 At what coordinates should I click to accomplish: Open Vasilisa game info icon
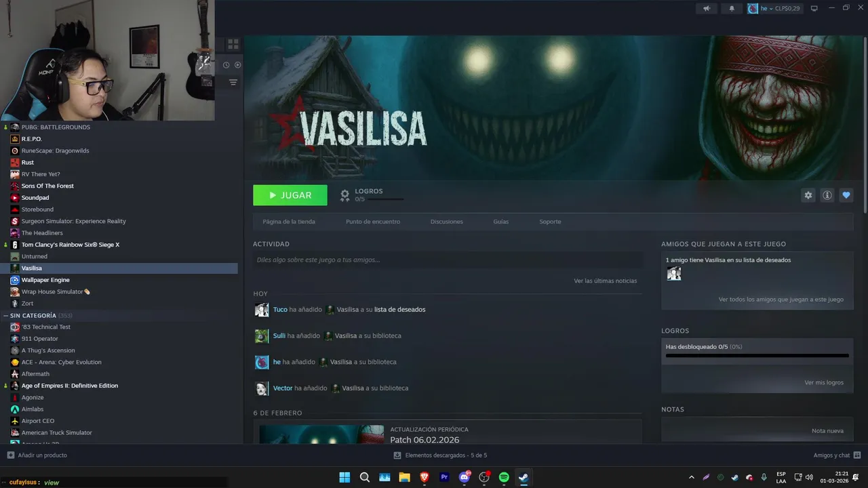click(827, 195)
